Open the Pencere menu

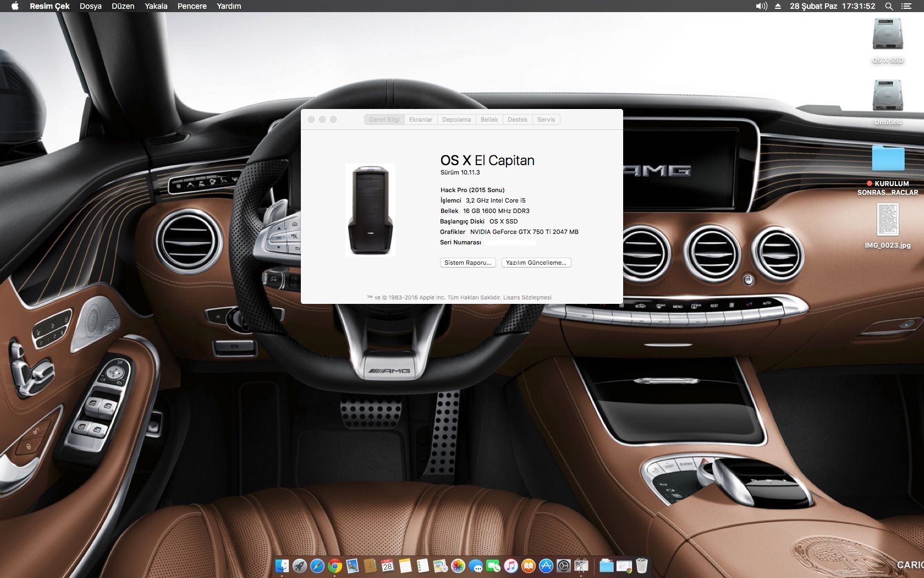click(192, 6)
